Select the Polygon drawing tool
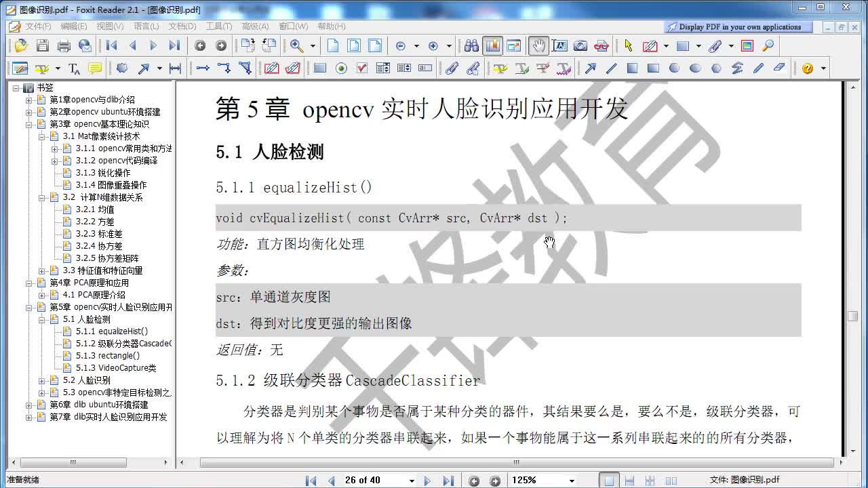This screenshot has width=868, height=488. 716,68
